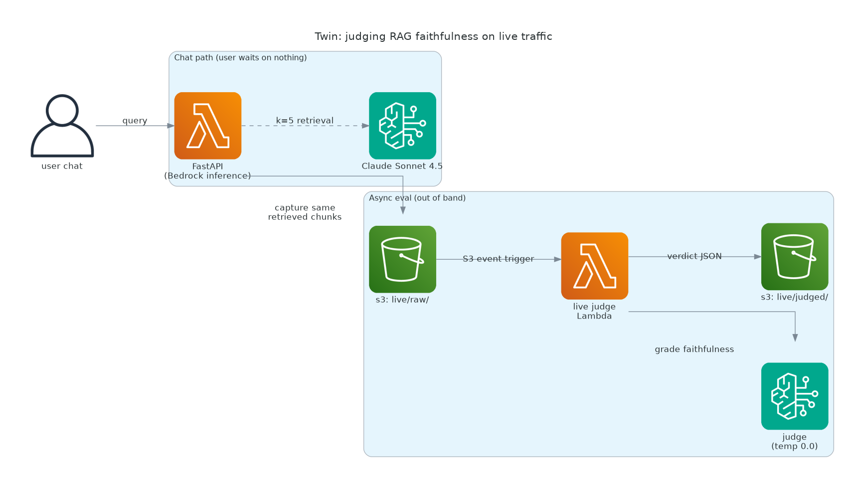868x491 pixels.
Task: Select the FastAPI Lambda icon
Action: click(x=208, y=126)
